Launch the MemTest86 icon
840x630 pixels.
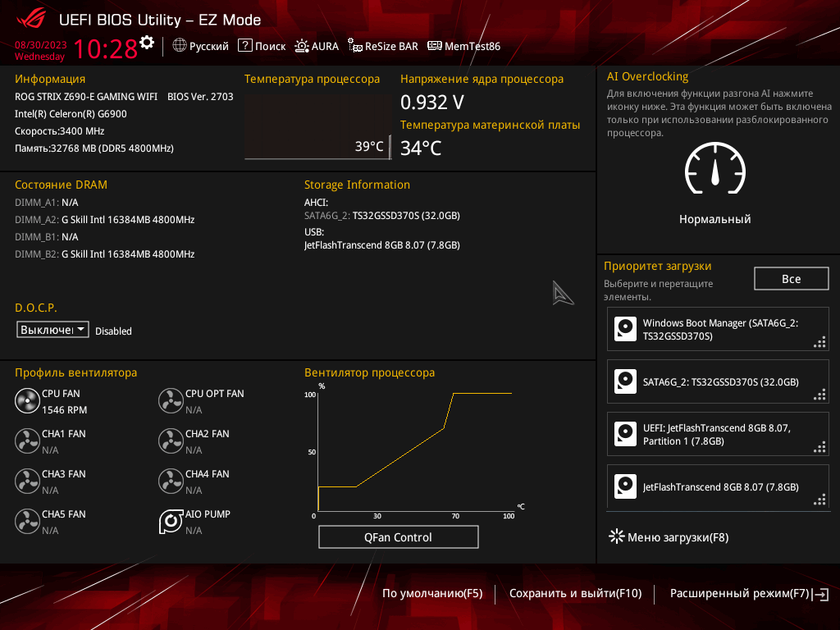(435, 46)
